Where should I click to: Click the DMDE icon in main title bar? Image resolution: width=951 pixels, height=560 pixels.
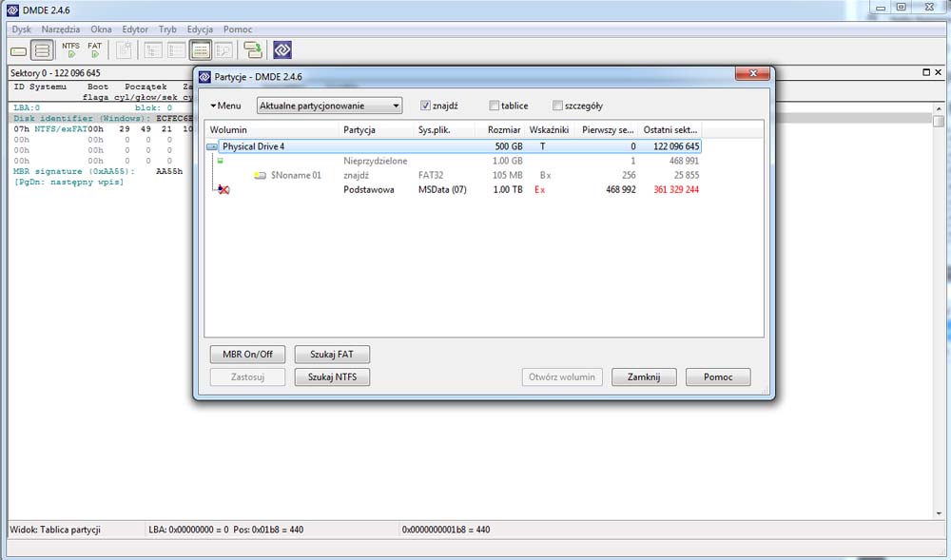click(12, 10)
